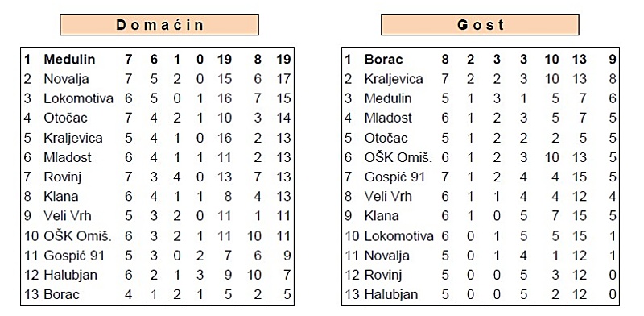
Task: Select Veli Vrh in Domaćin table
Action: (x=68, y=216)
